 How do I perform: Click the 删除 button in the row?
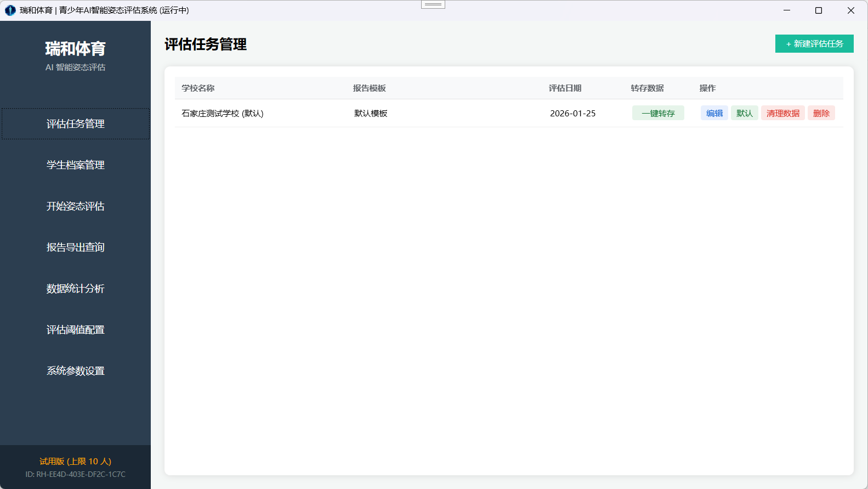pyautogui.click(x=821, y=113)
